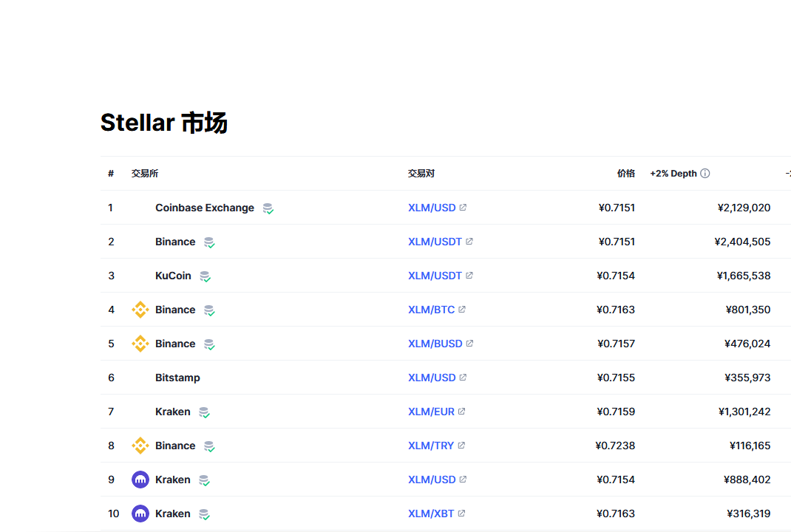Screen dimensions: 791x532
Task: Select depth value ¥1,301,242
Action: tap(744, 412)
